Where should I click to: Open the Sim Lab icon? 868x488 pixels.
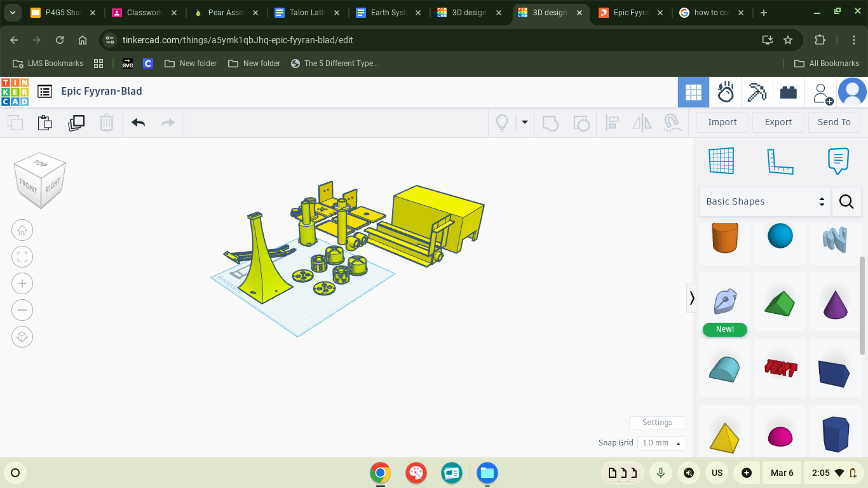click(726, 93)
